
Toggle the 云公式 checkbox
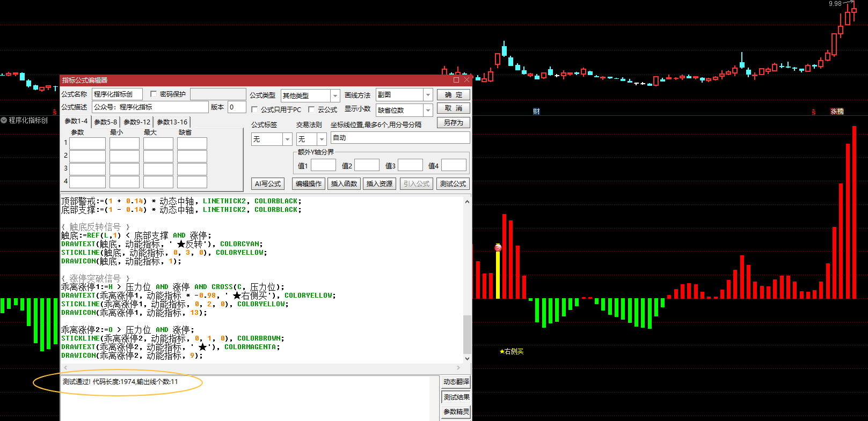pos(311,109)
